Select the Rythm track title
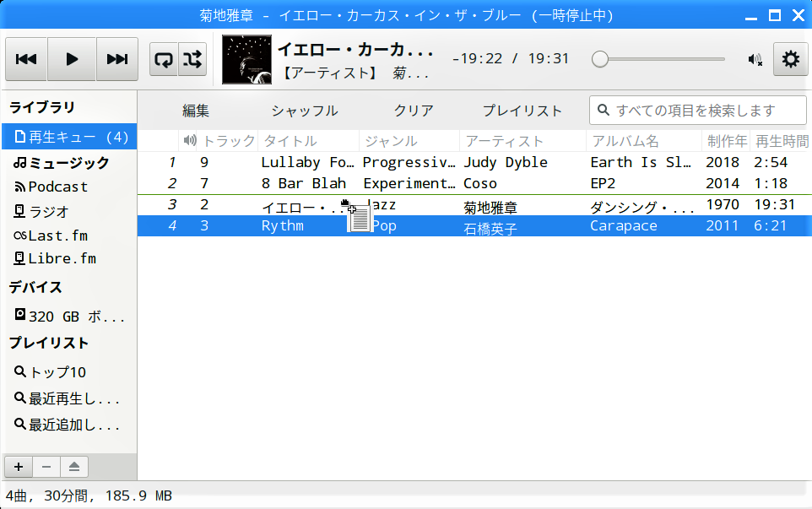The width and height of the screenshot is (812, 509). point(282,225)
